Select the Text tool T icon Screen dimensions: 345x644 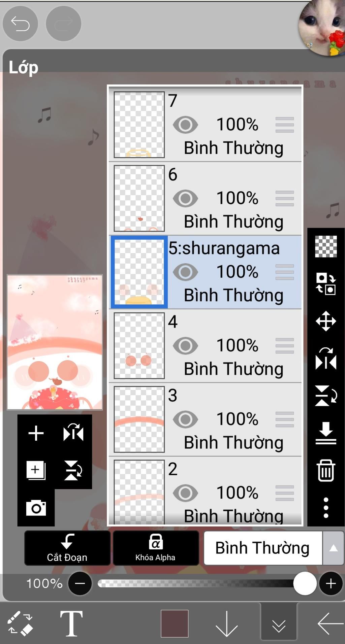71,623
